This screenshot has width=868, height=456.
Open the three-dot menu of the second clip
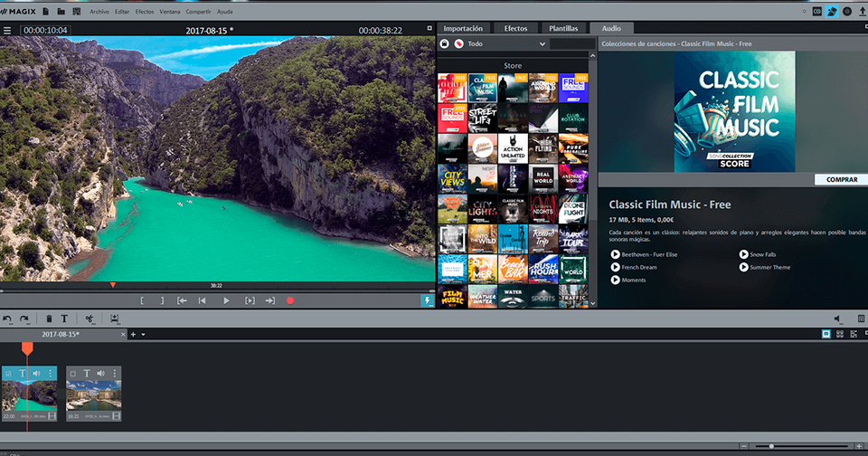[x=115, y=374]
